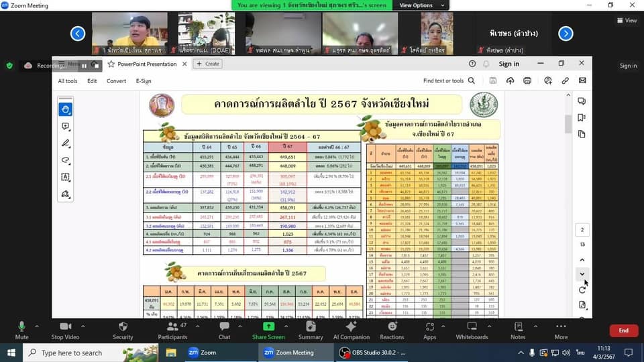Select the add comment tool

point(66,126)
